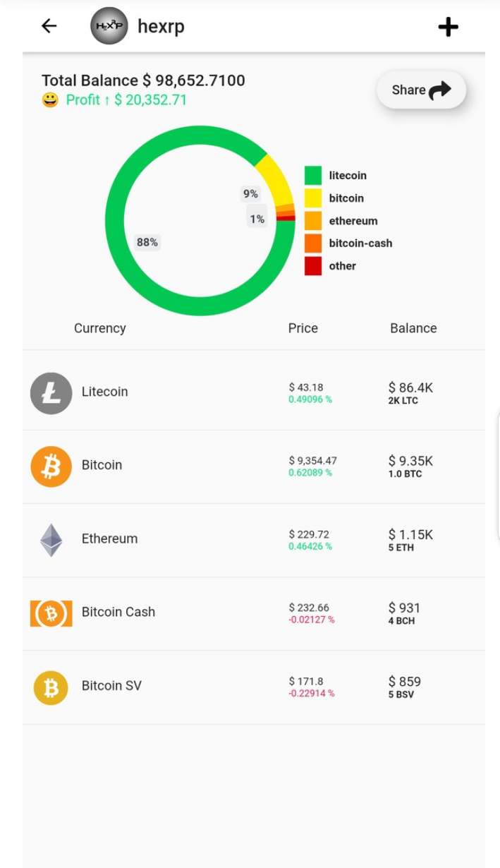This screenshot has height=868, width=500.
Task: Tap the Litecoin logo icon
Action: [51, 393]
